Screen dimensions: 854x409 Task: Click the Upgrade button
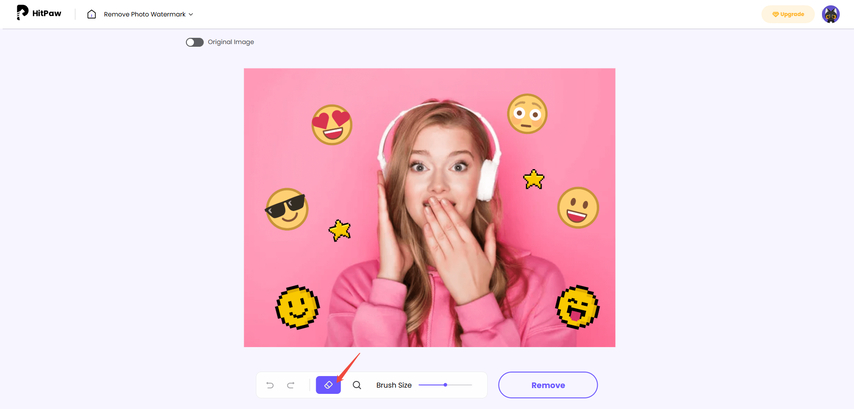click(x=787, y=14)
